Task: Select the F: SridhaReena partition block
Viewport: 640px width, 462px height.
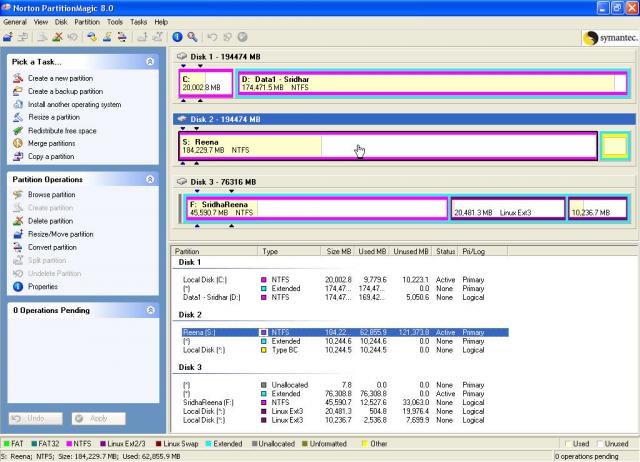Action: click(317, 208)
